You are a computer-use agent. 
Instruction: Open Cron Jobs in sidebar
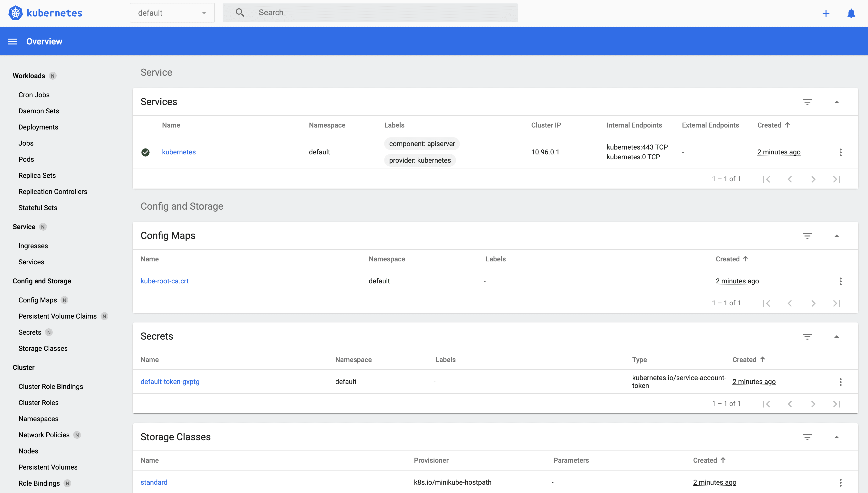coord(34,95)
